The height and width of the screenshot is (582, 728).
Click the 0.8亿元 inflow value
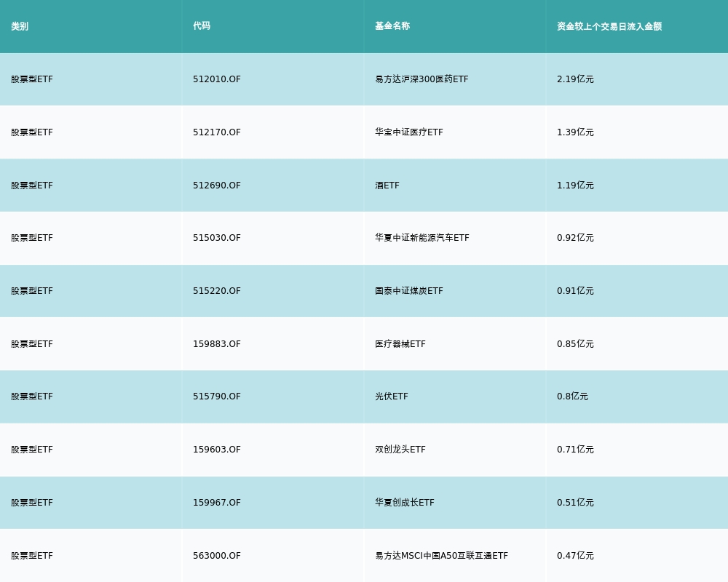[572, 396]
